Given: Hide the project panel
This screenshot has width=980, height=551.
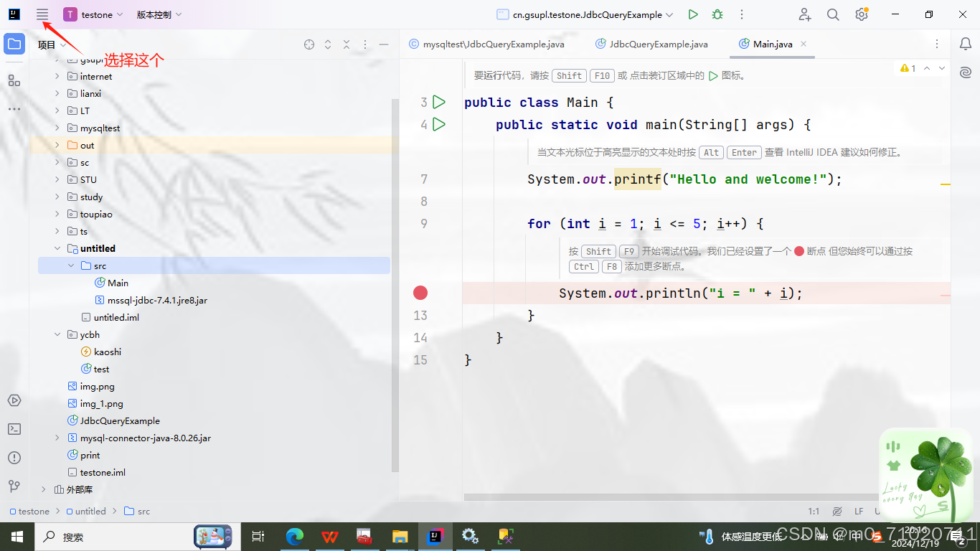Looking at the screenshot, I should (384, 44).
